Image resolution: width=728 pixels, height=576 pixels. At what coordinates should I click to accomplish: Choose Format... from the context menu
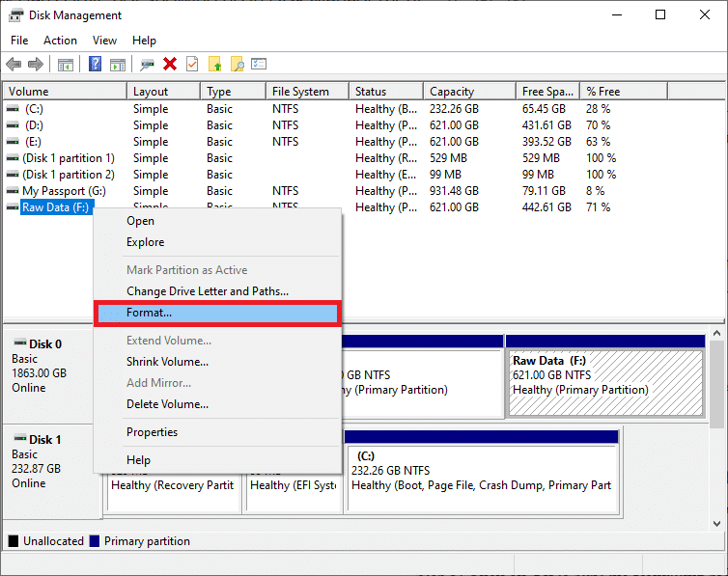pyautogui.click(x=149, y=313)
